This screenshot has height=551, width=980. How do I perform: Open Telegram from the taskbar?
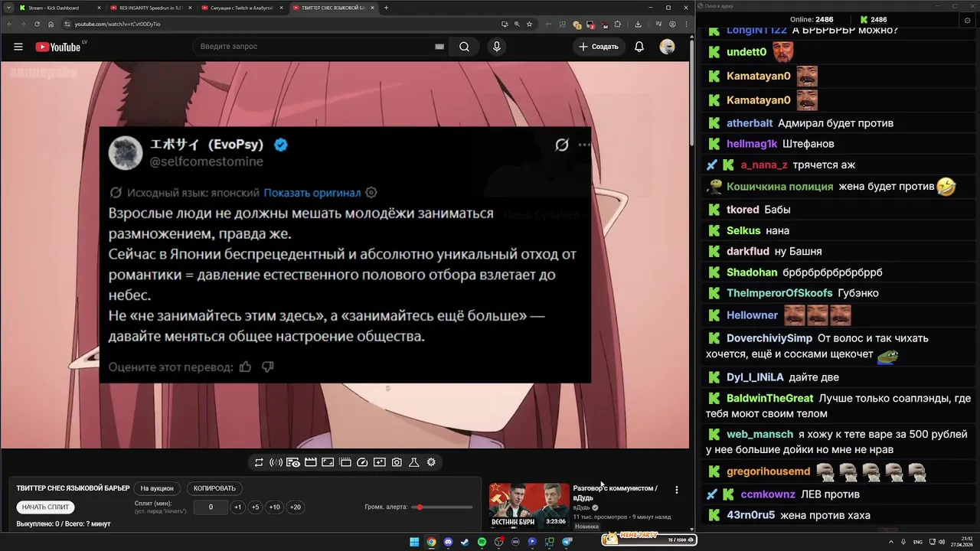(567, 542)
